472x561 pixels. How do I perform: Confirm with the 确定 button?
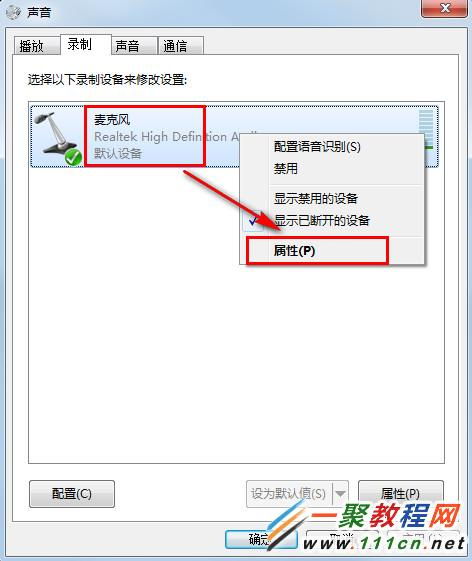[261, 539]
